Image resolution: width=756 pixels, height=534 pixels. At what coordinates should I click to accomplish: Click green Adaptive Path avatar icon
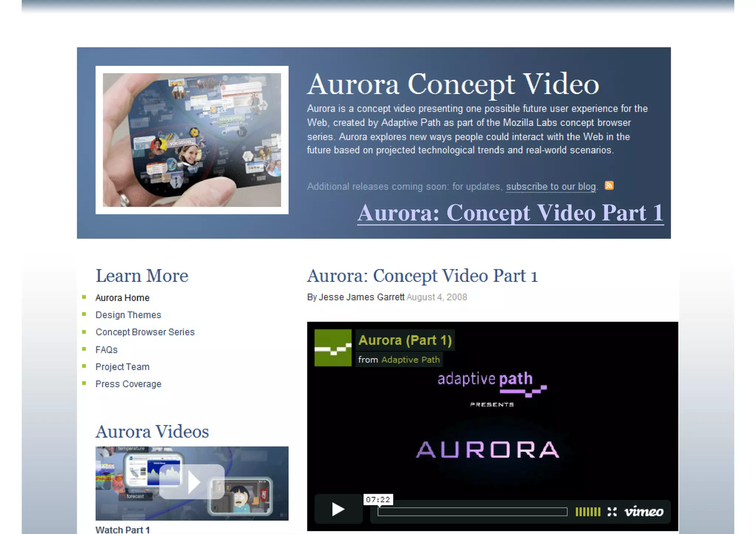(333, 348)
